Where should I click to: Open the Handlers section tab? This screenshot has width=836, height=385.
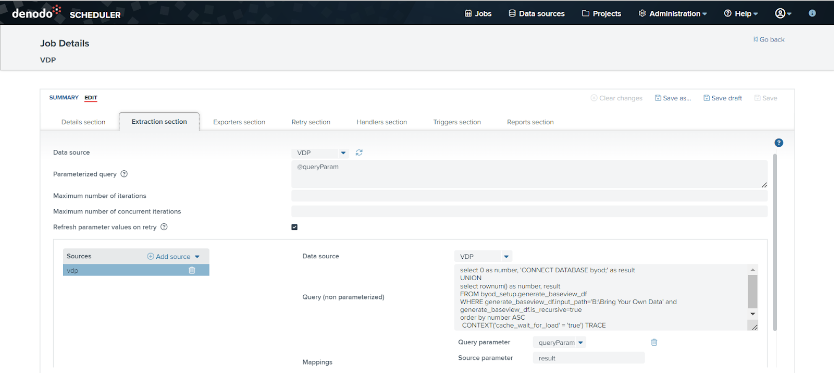tap(382, 122)
